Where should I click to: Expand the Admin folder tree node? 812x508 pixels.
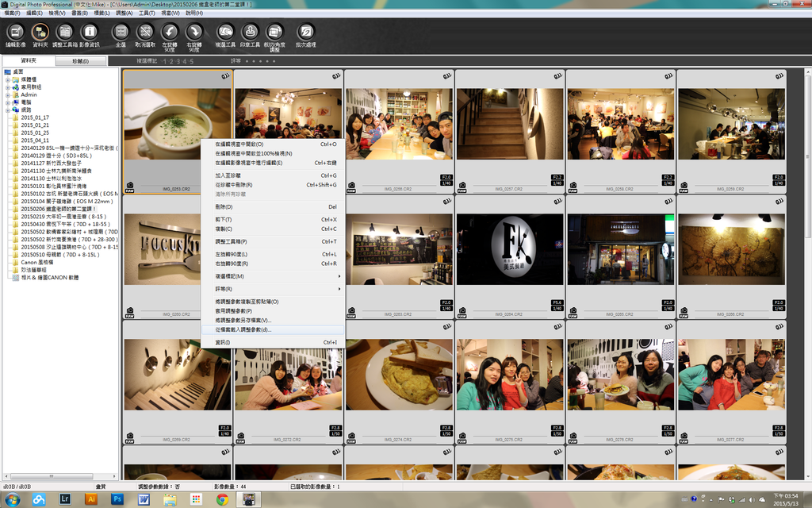[7, 94]
